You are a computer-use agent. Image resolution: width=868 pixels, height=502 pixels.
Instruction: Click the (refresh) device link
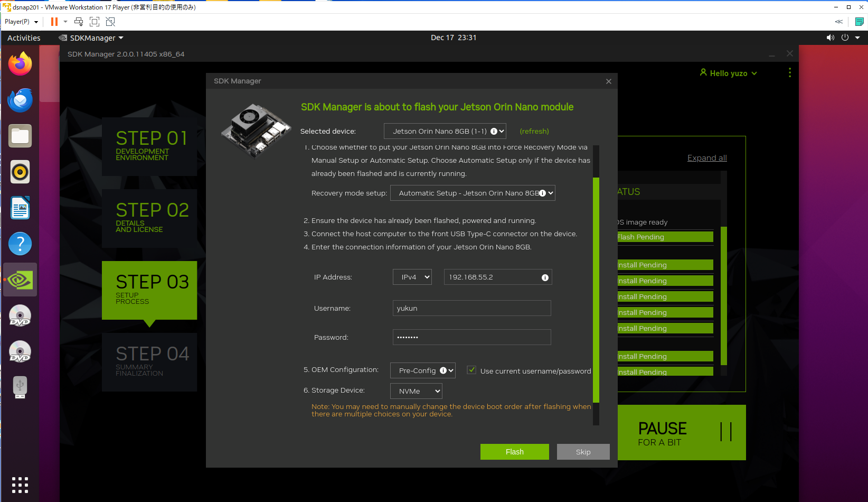(x=534, y=131)
